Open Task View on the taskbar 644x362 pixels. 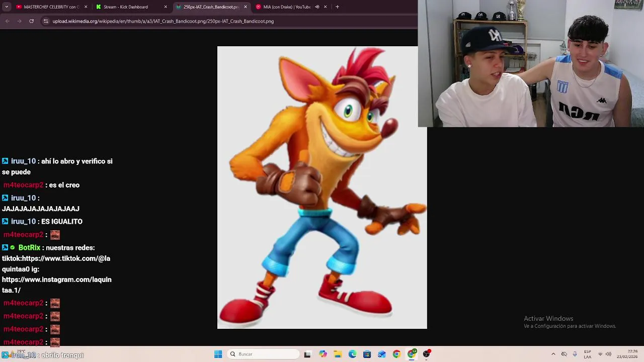[307, 354]
